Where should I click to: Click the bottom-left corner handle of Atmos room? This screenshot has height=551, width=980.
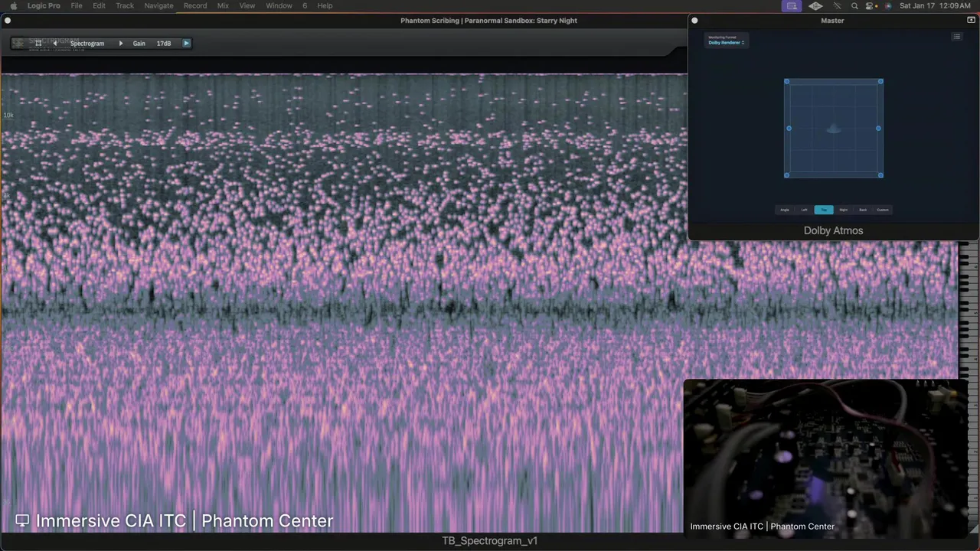(x=786, y=175)
